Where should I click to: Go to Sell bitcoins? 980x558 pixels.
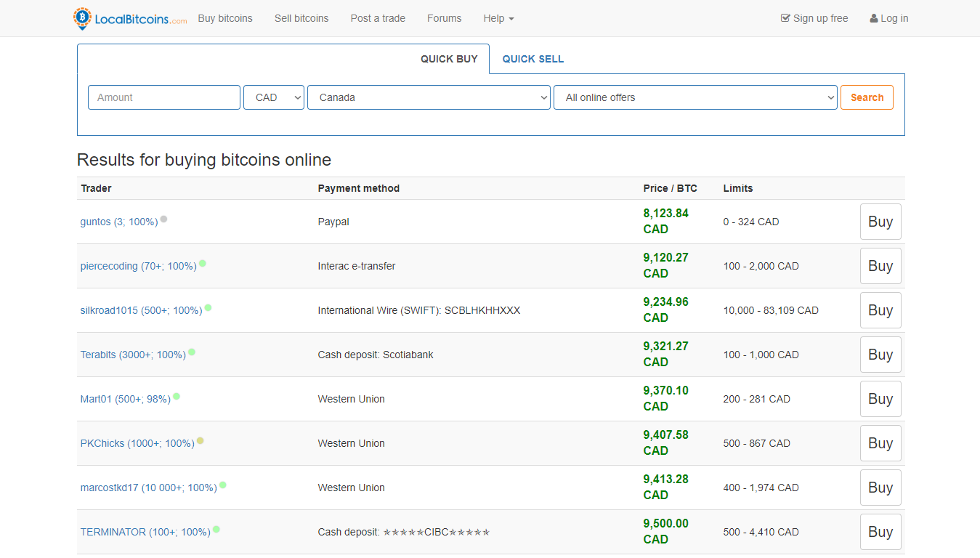pos(301,18)
